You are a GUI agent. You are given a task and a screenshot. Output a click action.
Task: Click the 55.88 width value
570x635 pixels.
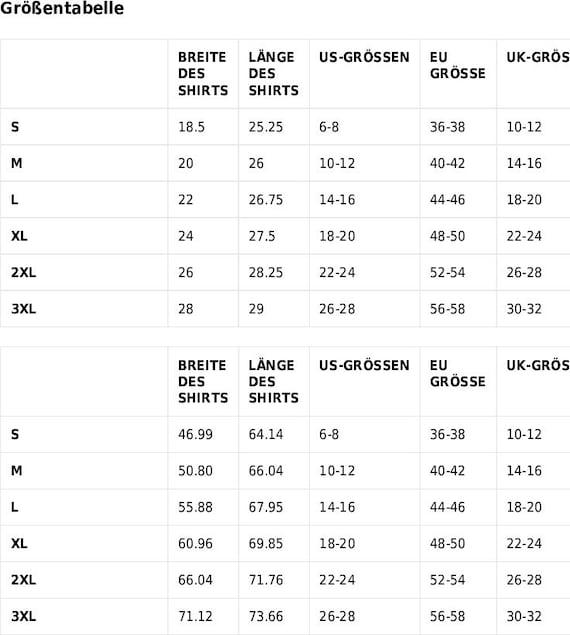pos(195,507)
